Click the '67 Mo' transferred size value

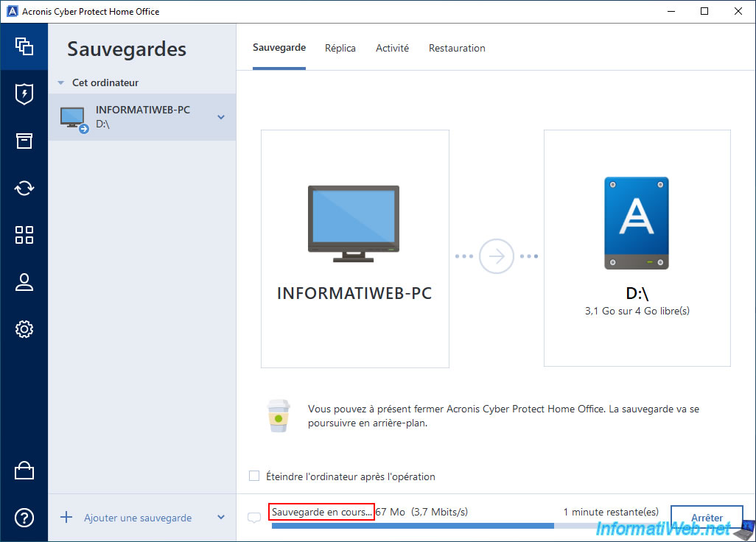coord(391,512)
